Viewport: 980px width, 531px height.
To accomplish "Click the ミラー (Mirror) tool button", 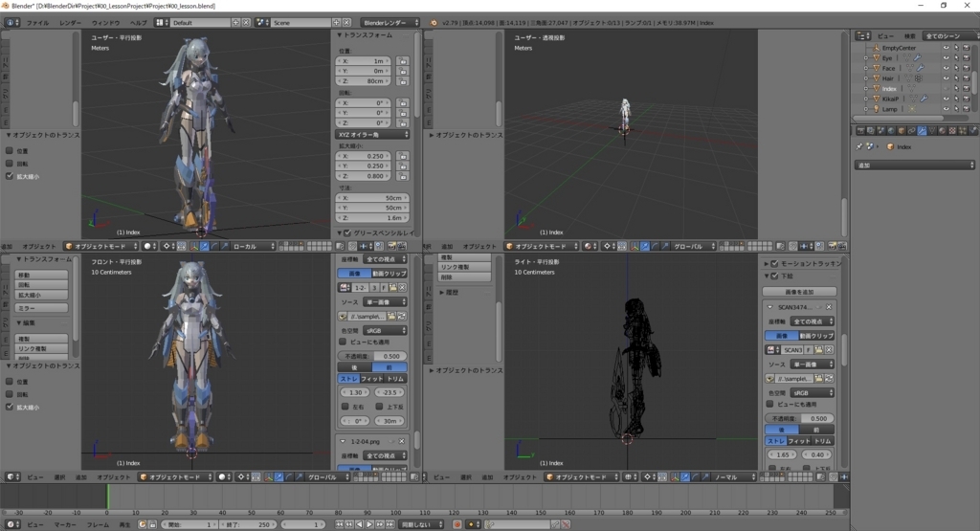I will 42,308.
